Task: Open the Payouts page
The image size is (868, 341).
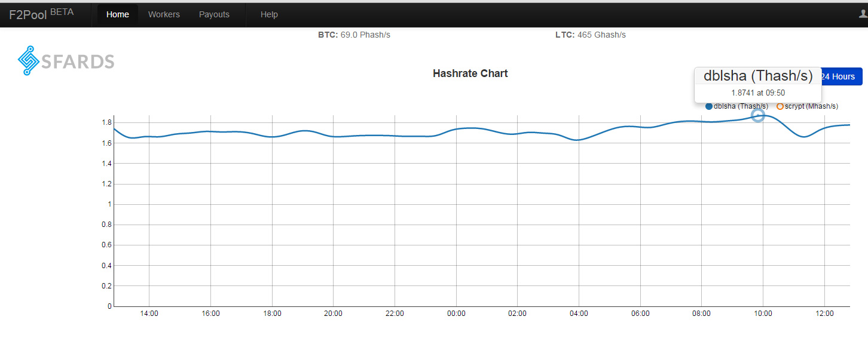Action: 214,14
